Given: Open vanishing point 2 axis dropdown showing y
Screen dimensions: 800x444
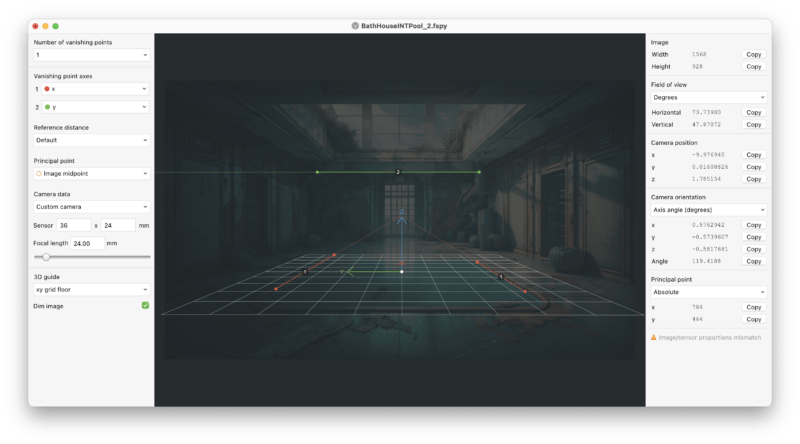Looking at the screenshot, I should 95,107.
